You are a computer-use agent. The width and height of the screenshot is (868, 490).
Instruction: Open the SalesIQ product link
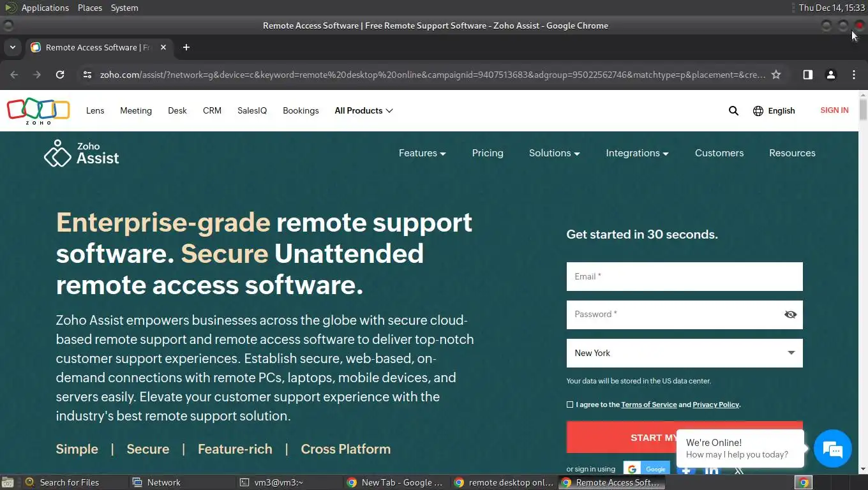pos(252,110)
